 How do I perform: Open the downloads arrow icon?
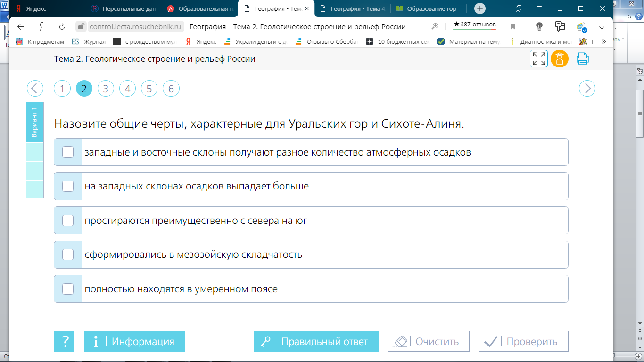coord(602,27)
